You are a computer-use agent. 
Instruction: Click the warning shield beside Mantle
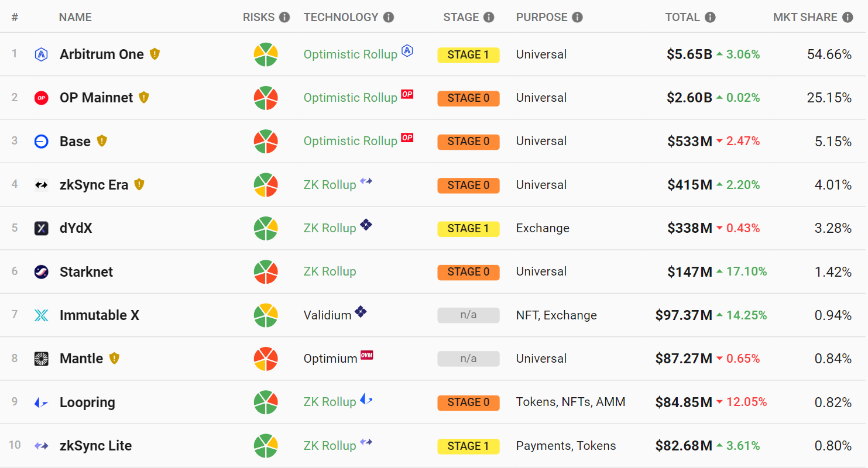114,358
